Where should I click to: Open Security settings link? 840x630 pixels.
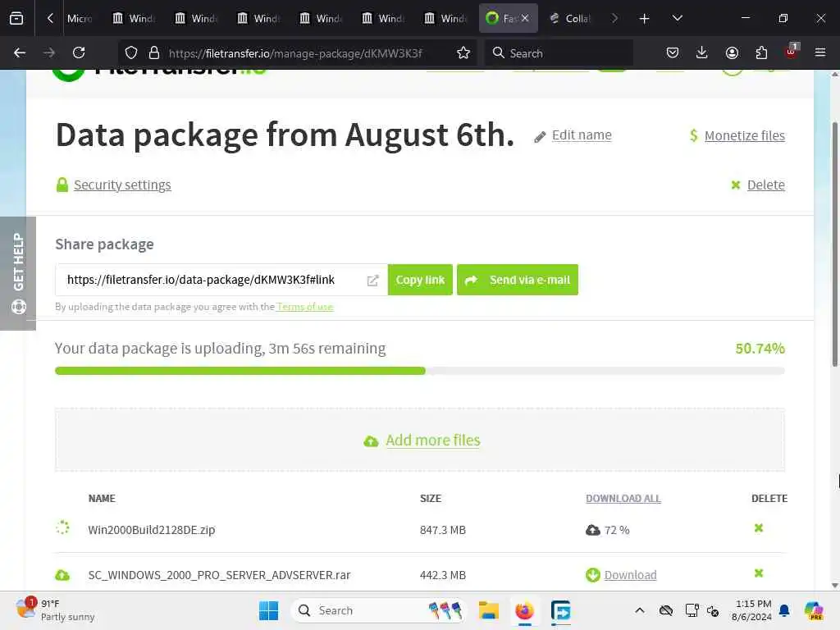pyautogui.click(x=122, y=185)
